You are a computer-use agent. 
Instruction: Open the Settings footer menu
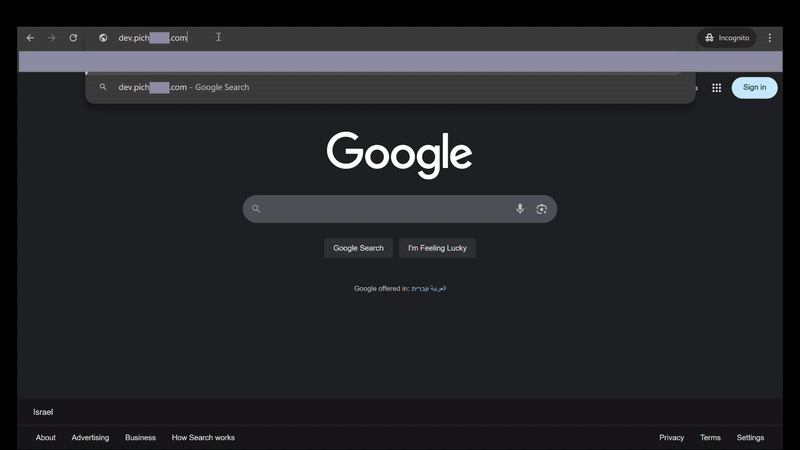click(x=750, y=438)
